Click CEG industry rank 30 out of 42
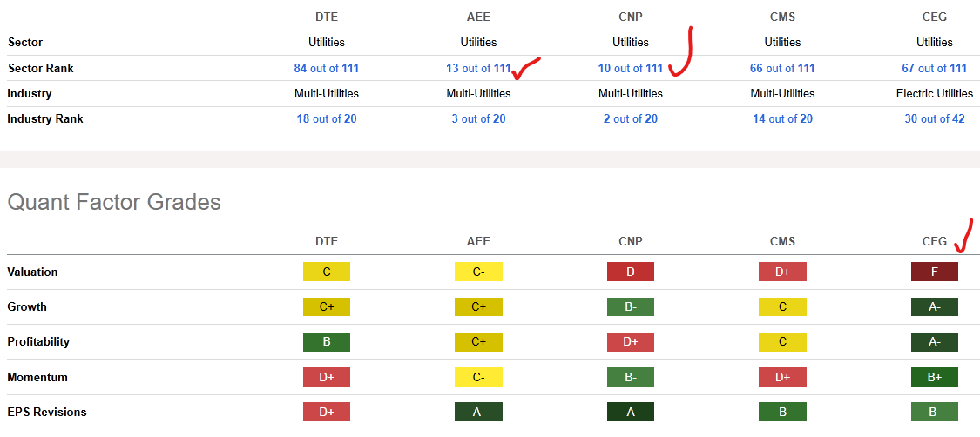The image size is (980, 437). point(934,118)
